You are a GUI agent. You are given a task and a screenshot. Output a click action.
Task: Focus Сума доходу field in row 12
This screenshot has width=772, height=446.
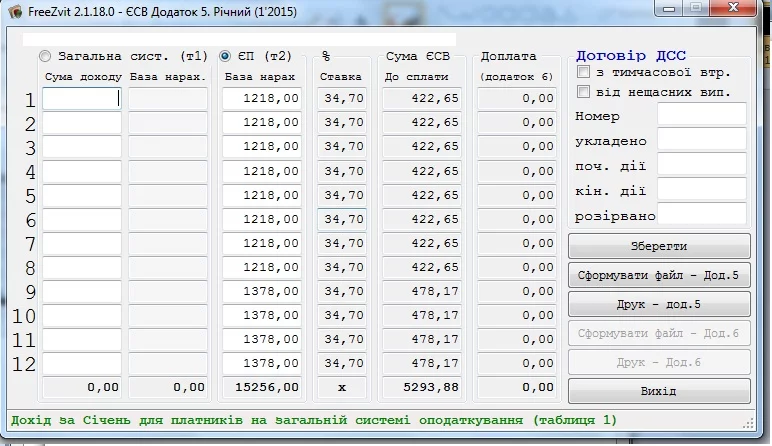82,364
